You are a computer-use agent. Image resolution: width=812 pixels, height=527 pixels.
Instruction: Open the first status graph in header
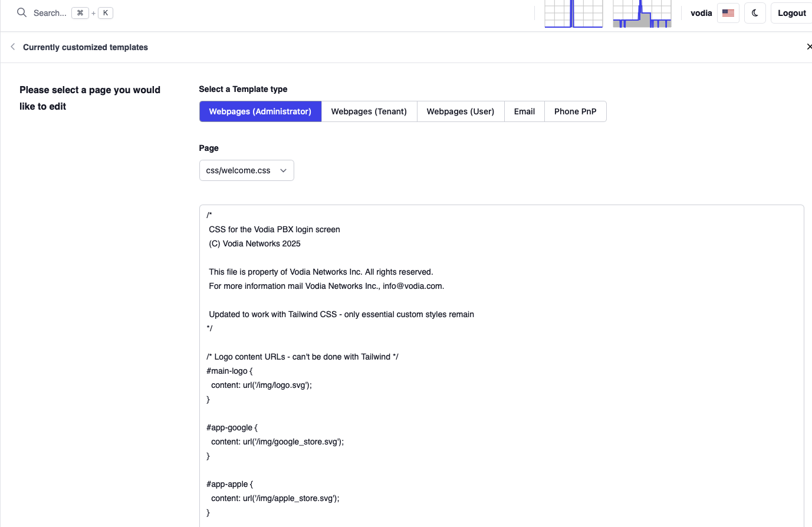(573, 14)
